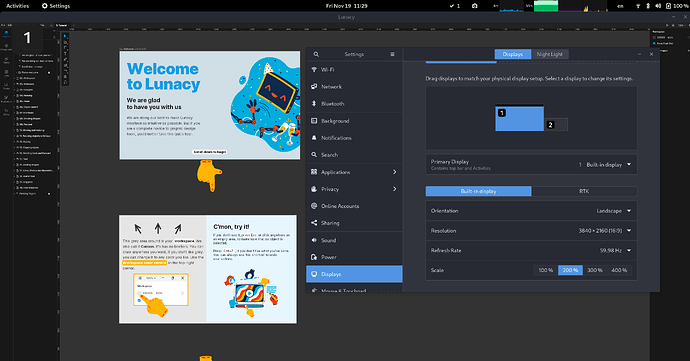Viewport: 690px width, 361px height.
Task: Click the Sound speaker icon in sidebar
Action: (x=314, y=240)
